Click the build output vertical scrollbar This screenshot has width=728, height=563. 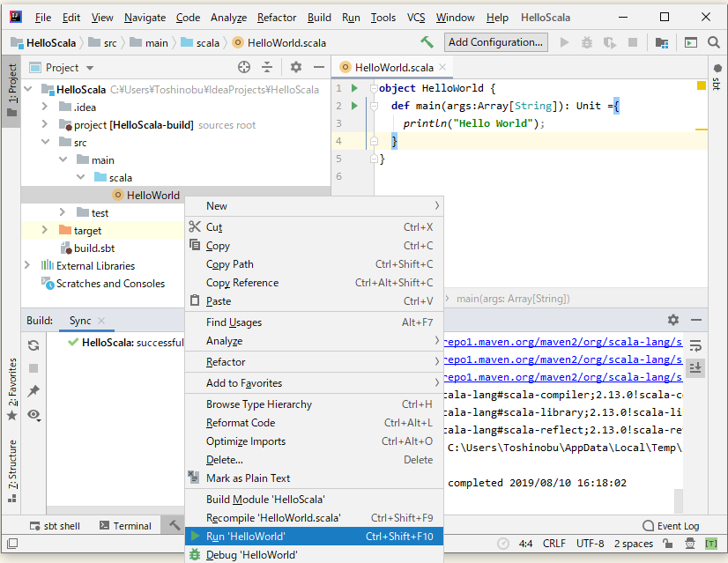(679, 500)
